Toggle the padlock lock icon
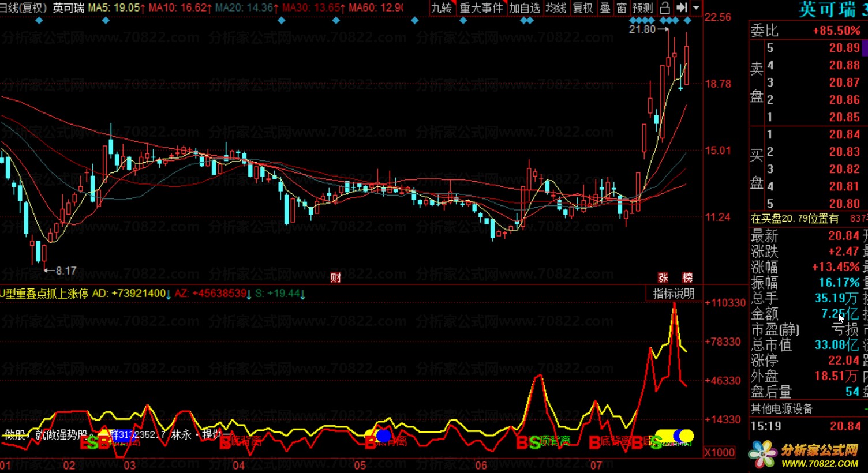This screenshot has height=473, width=868. [665, 8]
